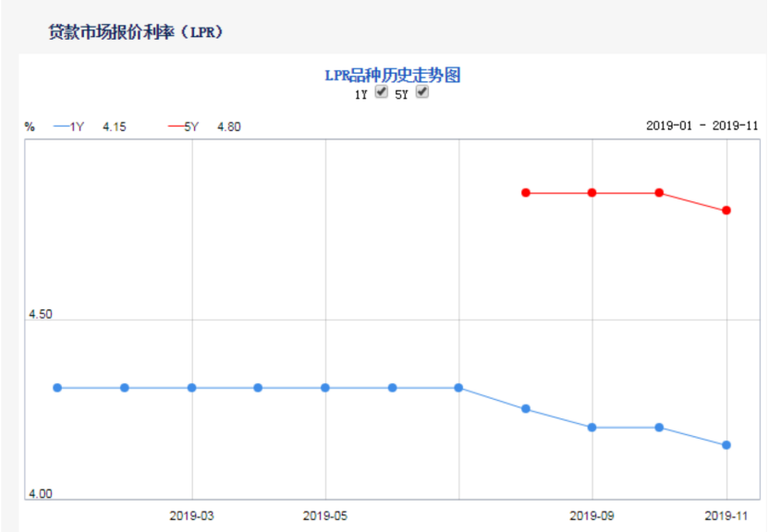Viewport: 769px width, 532px height.
Task: Click the last blue data point at 2019-11
Action: click(726, 444)
